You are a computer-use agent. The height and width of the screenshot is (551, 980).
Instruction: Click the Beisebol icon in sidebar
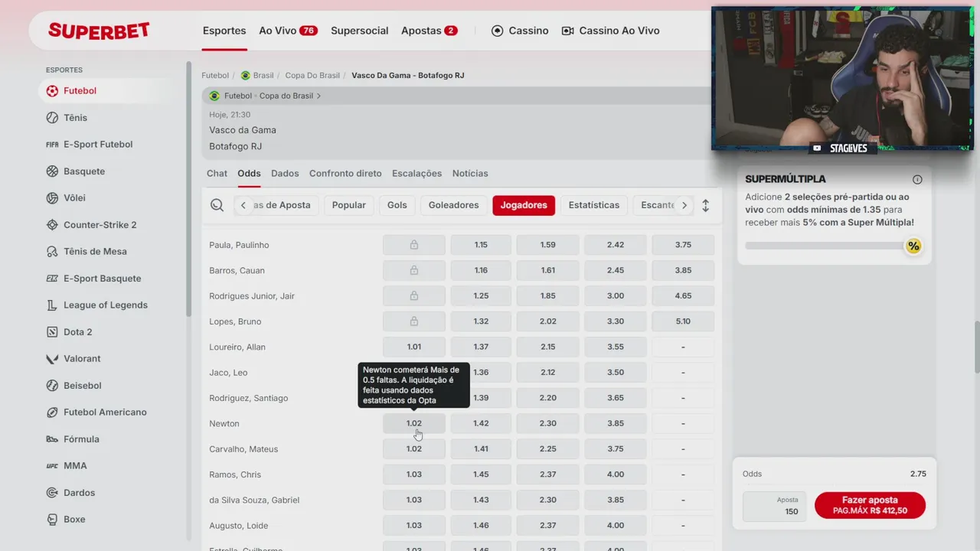pyautogui.click(x=52, y=386)
